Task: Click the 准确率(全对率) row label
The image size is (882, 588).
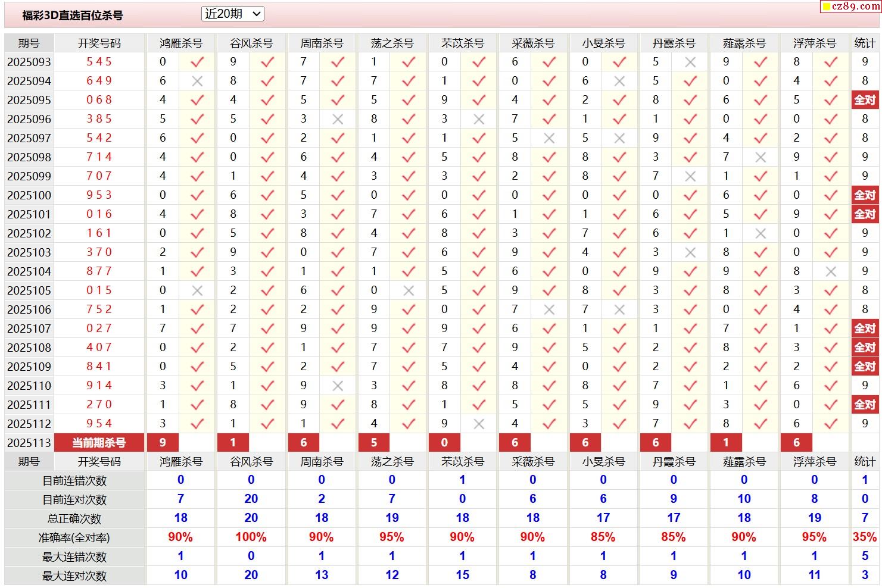Action: pos(74,538)
